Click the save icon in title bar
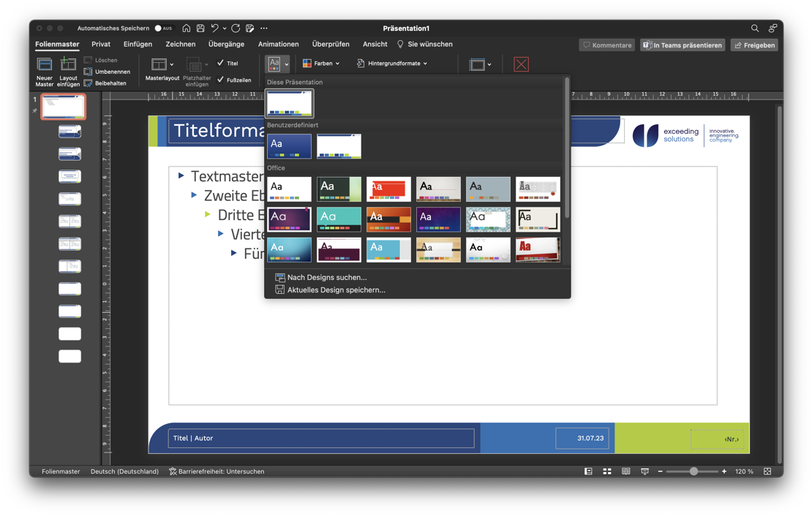This screenshot has width=812, height=516. coord(200,29)
